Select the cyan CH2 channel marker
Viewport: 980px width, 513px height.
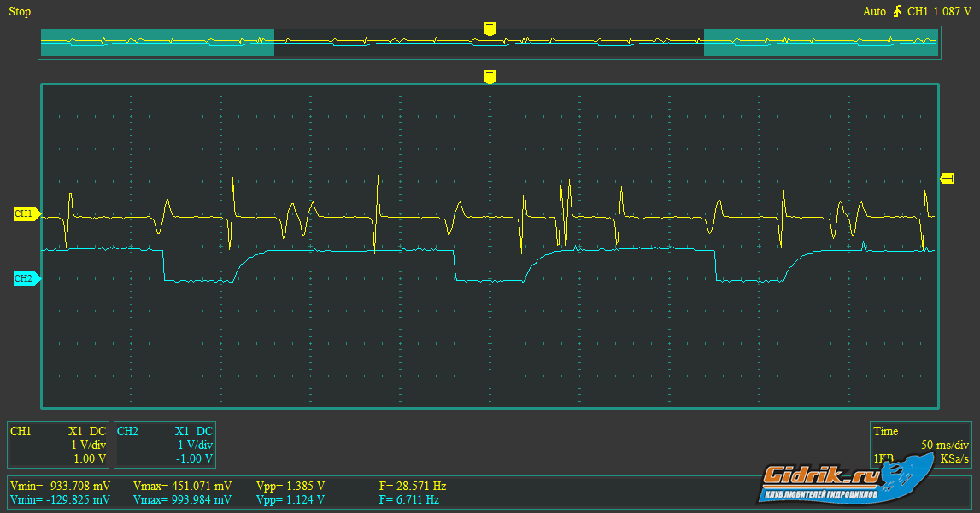click(26, 278)
